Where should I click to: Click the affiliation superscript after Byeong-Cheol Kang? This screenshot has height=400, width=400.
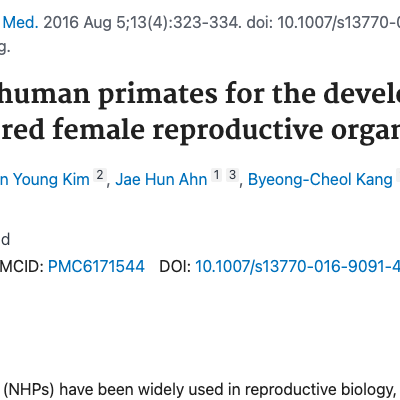(x=398, y=175)
